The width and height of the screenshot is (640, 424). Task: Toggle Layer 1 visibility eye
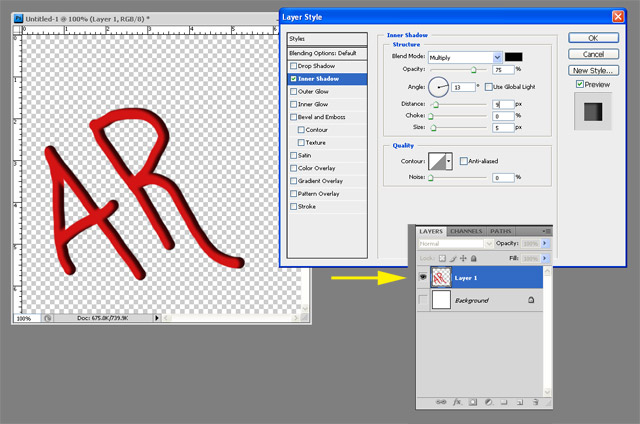[x=423, y=277]
